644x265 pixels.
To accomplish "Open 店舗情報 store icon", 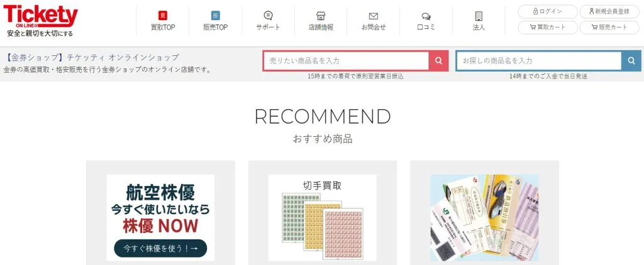I will [321, 16].
